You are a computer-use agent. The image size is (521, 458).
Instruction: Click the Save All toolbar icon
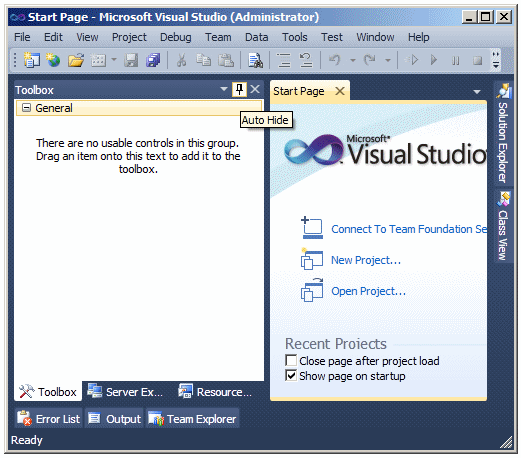[153, 60]
